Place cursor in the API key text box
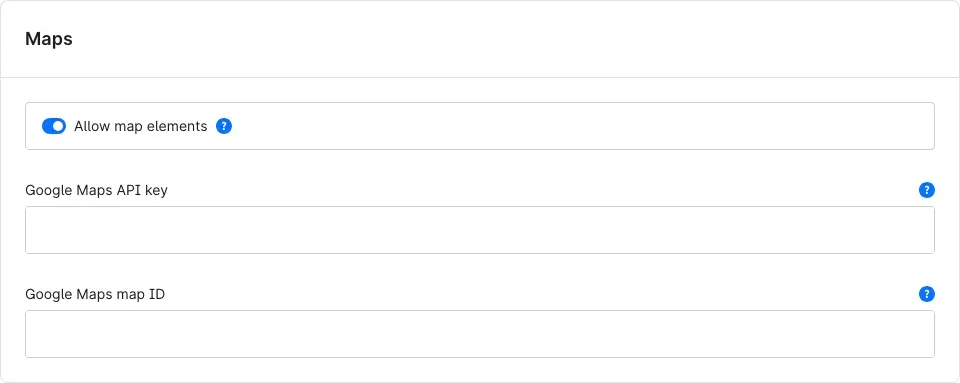 pyautogui.click(x=480, y=230)
